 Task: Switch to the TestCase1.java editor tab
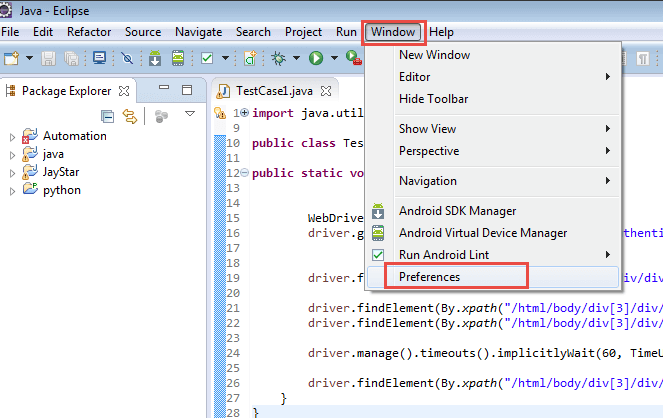(274, 91)
